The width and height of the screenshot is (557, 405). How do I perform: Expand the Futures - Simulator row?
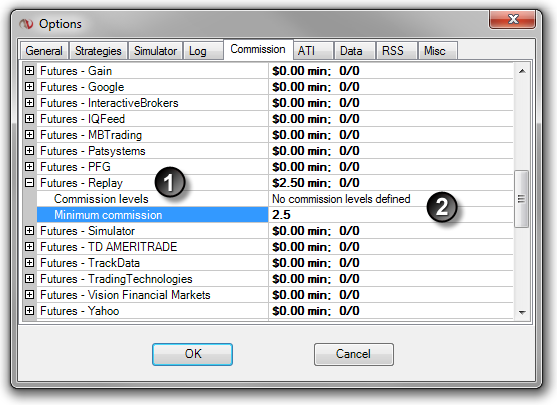29,231
